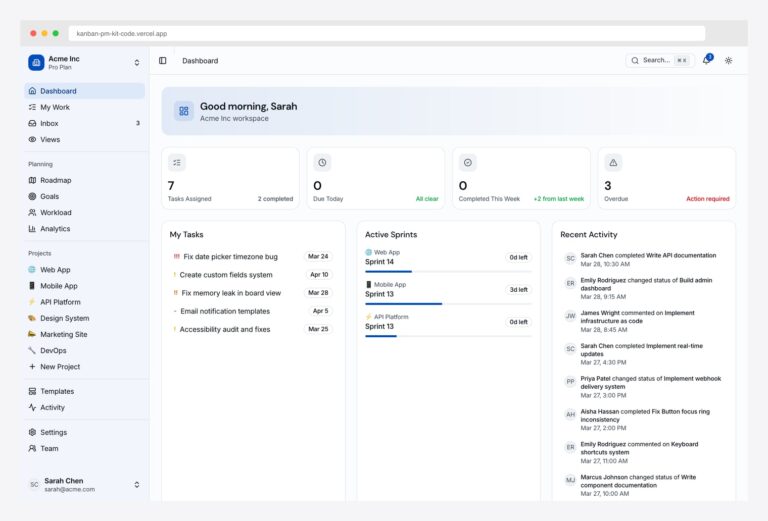This screenshot has height=521, width=768.
Task: Click the DevOps wrench icon
Action: click(32, 350)
